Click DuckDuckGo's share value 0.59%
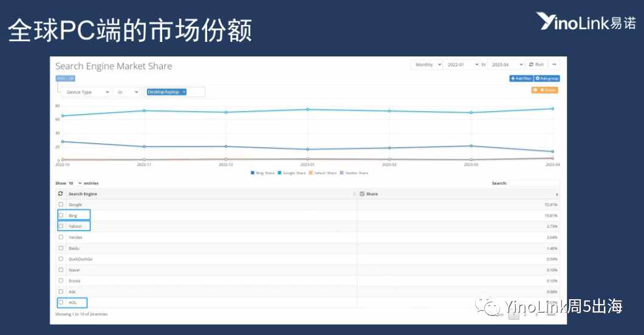 pos(552,259)
